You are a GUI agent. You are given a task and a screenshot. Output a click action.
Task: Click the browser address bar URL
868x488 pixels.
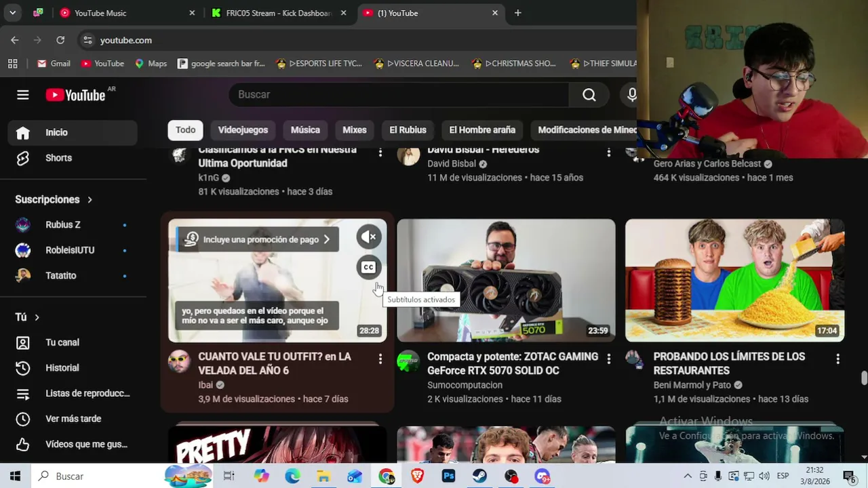point(126,40)
